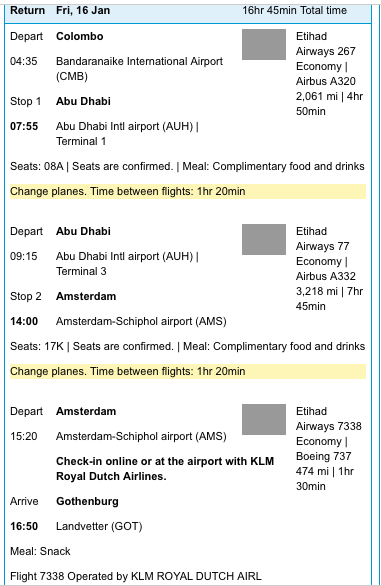381x586 pixels.
Task: Click the Colombo departure city name
Action: point(80,36)
